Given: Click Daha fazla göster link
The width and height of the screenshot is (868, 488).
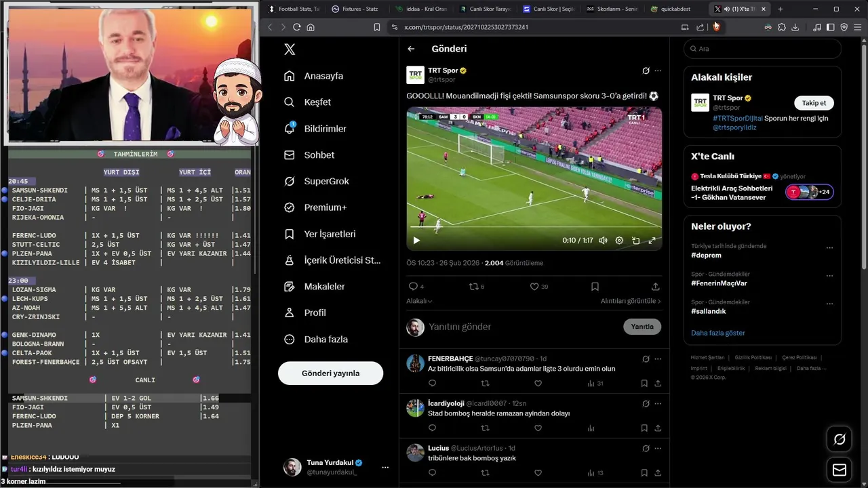Looking at the screenshot, I should click(x=717, y=333).
